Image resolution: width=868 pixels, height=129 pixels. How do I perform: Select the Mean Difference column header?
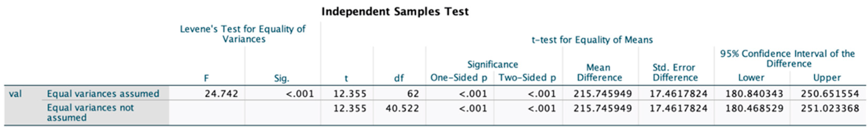pos(599,73)
